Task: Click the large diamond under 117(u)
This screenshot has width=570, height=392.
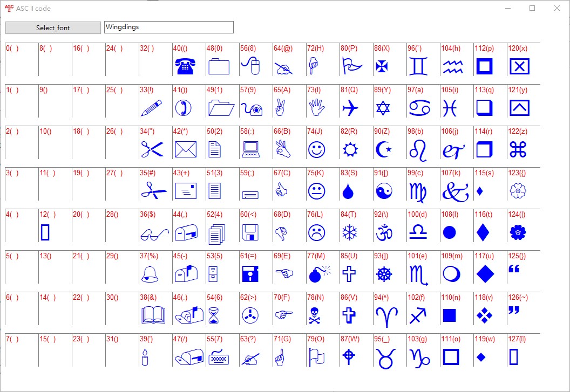Action: (485, 274)
